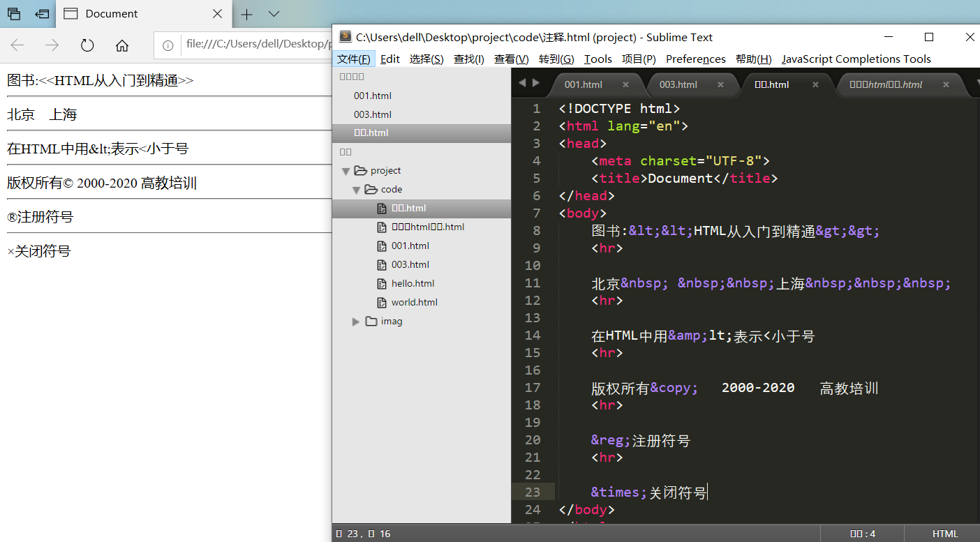
Task: Click the line and column indicator
Action: click(363, 534)
